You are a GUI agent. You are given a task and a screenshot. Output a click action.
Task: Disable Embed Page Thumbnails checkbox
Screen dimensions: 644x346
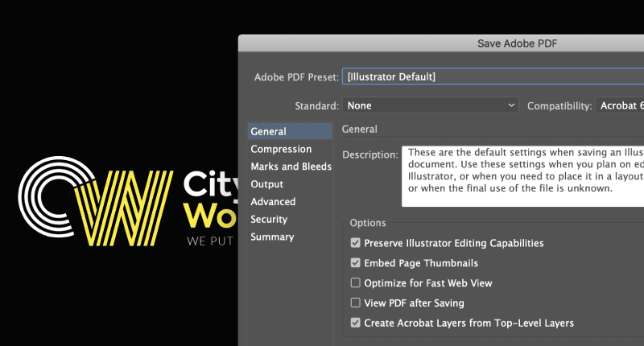356,263
